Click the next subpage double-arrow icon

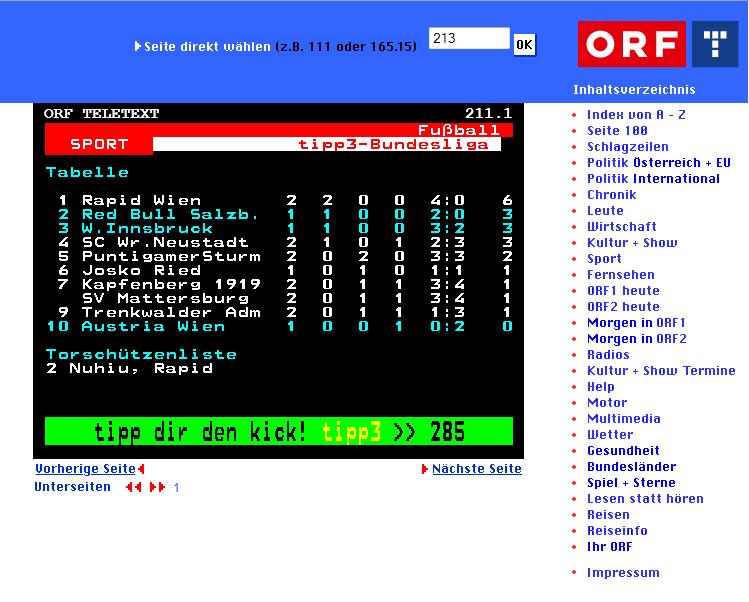point(157,487)
